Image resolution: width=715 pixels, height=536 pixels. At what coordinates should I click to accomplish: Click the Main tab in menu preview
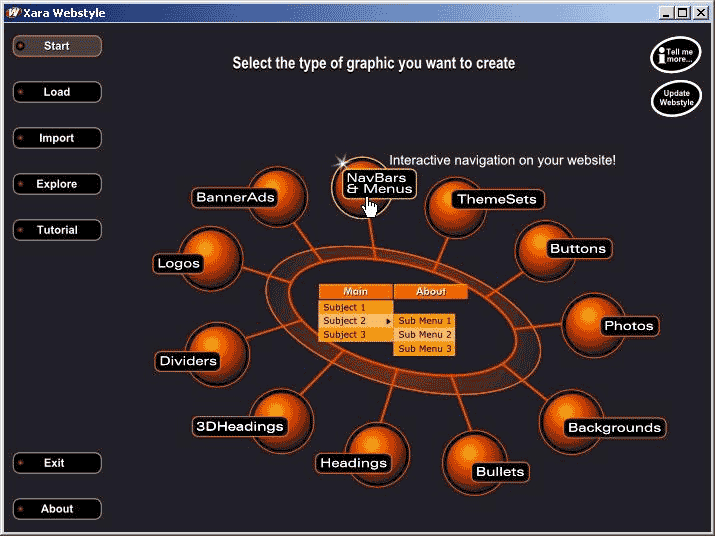click(355, 291)
